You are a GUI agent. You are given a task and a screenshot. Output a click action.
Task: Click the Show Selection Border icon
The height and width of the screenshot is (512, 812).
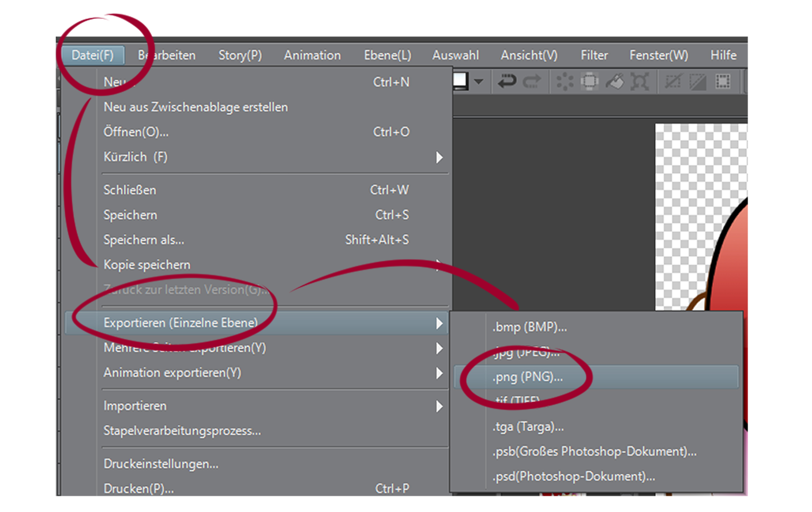tap(723, 81)
